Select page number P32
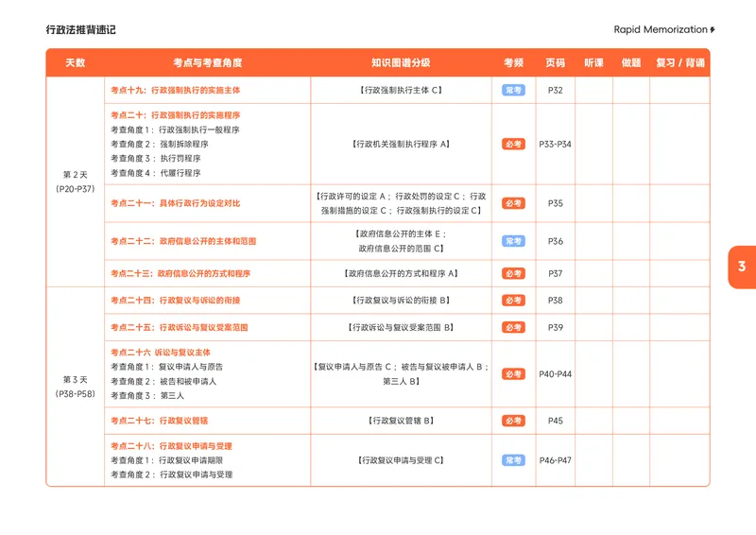The height and width of the screenshot is (535, 756). point(555,90)
